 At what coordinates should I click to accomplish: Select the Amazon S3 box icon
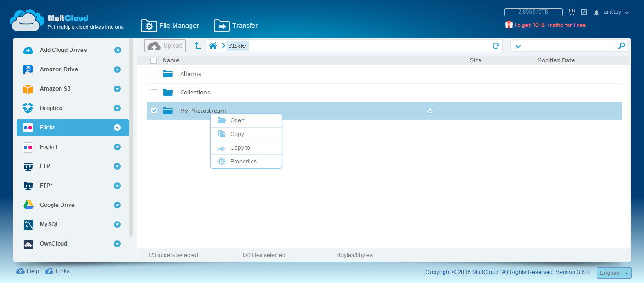coord(28,89)
